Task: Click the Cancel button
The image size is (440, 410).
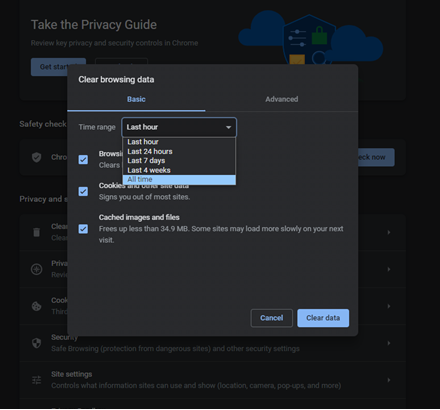Action: click(271, 318)
